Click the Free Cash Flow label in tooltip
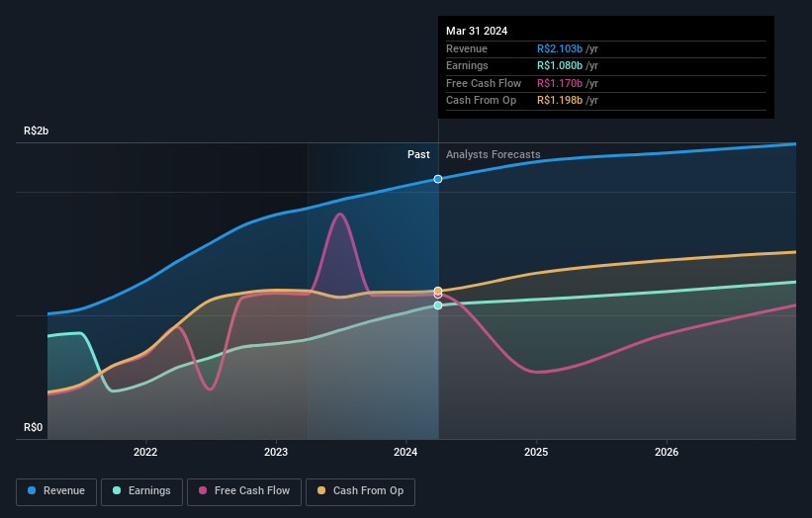Viewport: 812px width, 518px height. coord(484,83)
